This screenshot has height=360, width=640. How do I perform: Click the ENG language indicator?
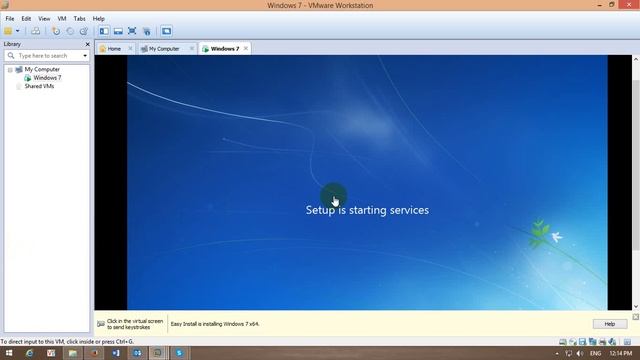[596, 353]
